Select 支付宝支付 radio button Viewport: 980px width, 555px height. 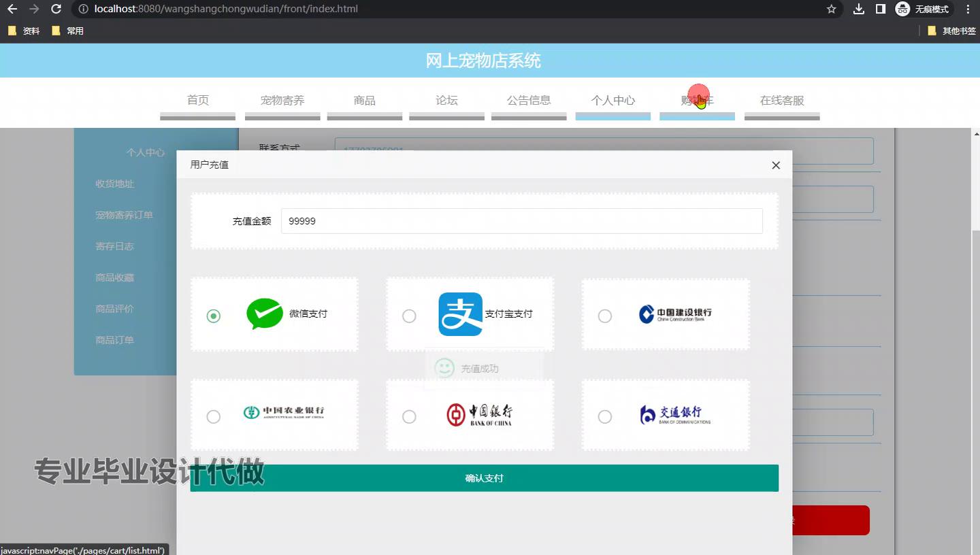pyautogui.click(x=409, y=316)
